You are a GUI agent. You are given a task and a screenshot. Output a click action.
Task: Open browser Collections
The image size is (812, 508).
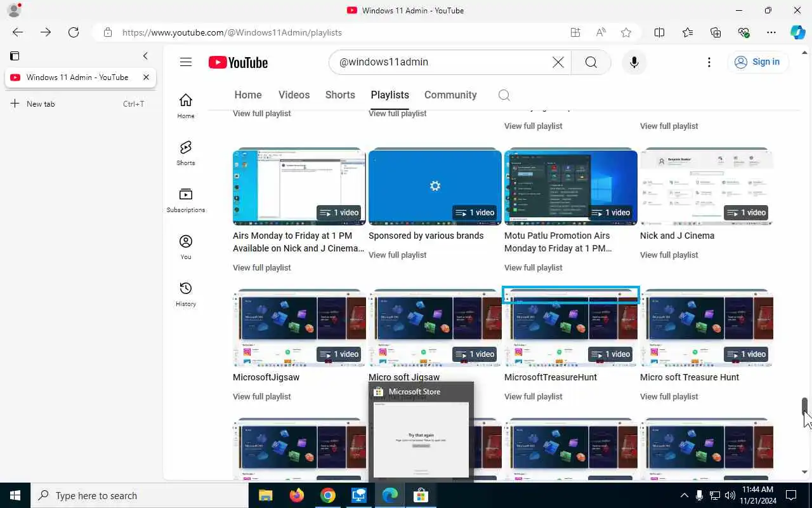pyautogui.click(x=716, y=32)
